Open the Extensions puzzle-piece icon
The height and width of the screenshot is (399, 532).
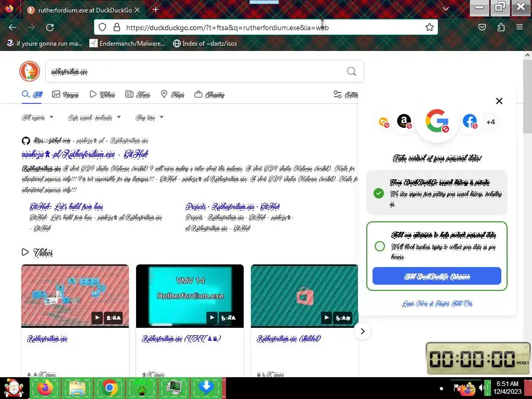pyautogui.click(x=501, y=28)
